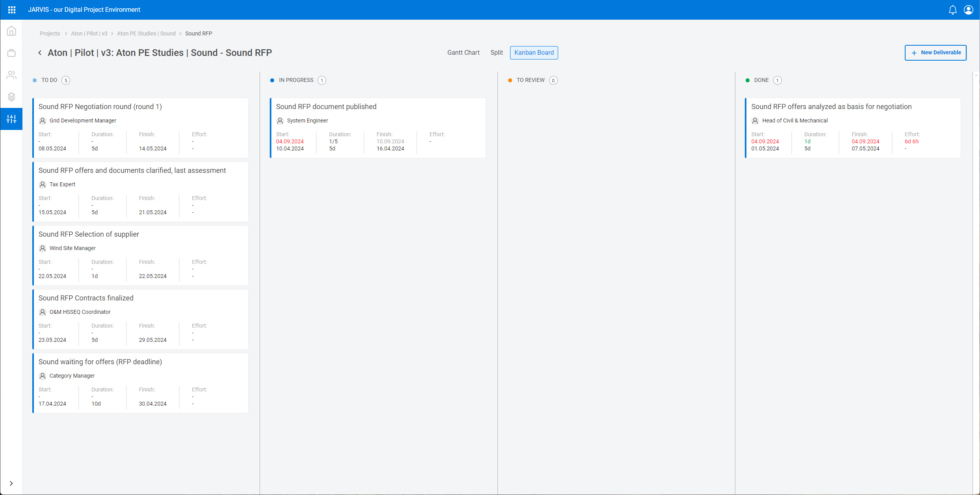Open Aton | Pilot | v3 breadcrumb
This screenshot has width=980, height=495.
(x=89, y=33)
